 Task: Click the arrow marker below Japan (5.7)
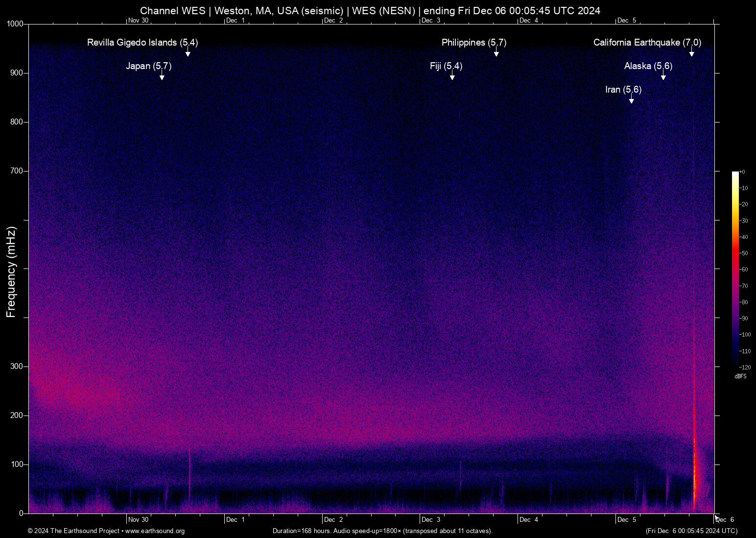pyautogui.click(x=162, y=77)
